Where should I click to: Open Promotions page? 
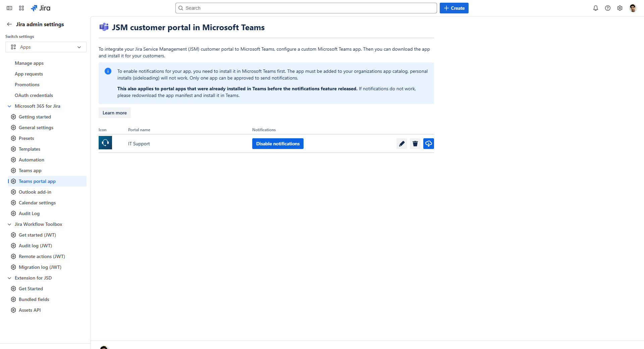(27, 85)
